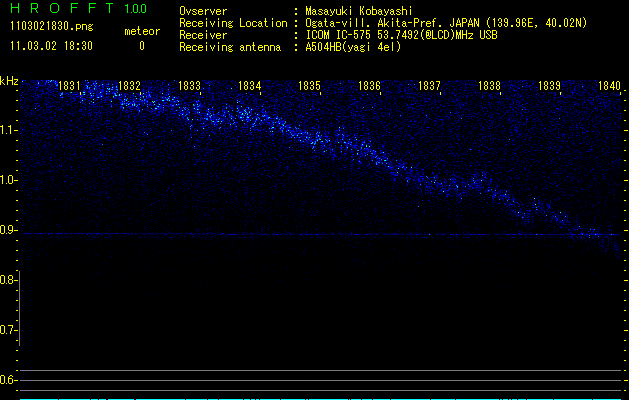The height and width of the screenshot is (400, 629).
Task: Click the Receiving Location label
Action: pos(233,24)
